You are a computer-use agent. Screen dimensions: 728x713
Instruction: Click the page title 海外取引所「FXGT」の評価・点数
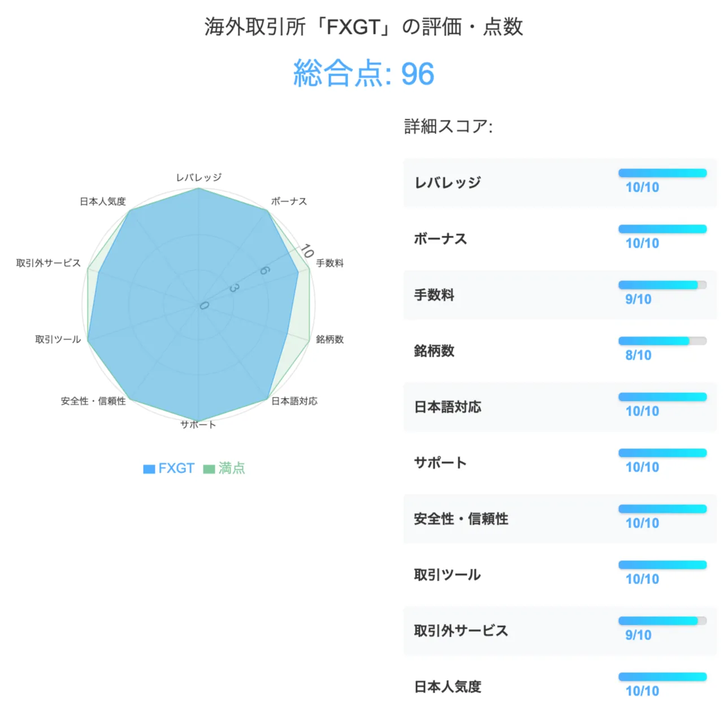pyautogui.click(x=364, y=27)
